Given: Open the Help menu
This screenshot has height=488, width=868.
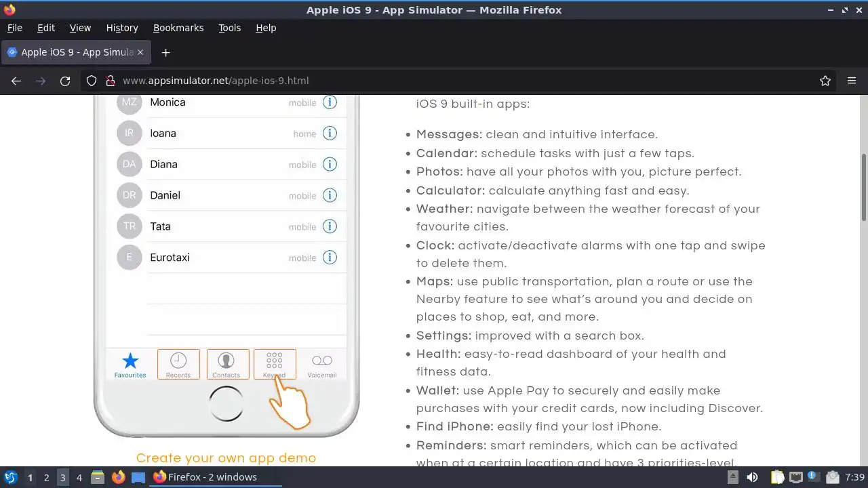Looking at the screenshot, I should 266,28.
